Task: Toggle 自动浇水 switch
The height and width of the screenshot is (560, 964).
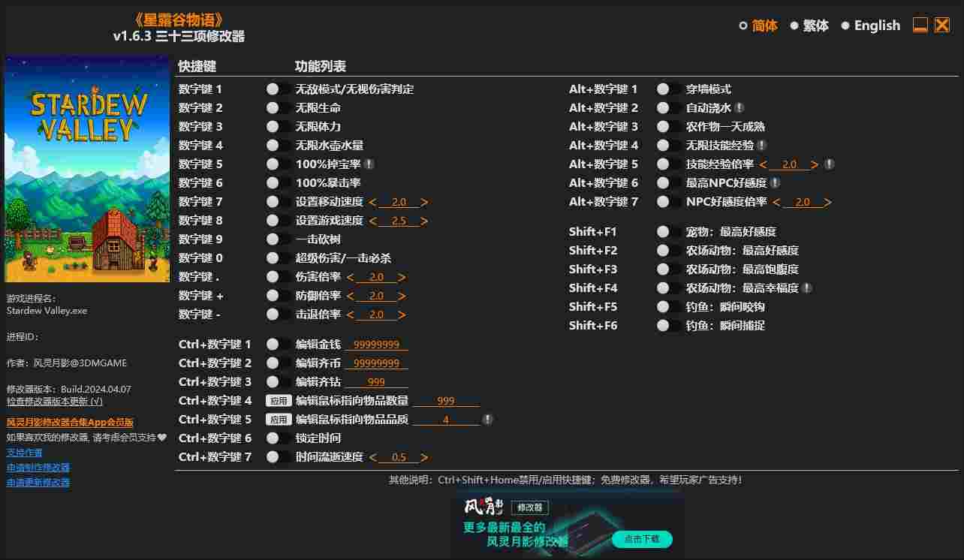Action: [x=669, y=107]
